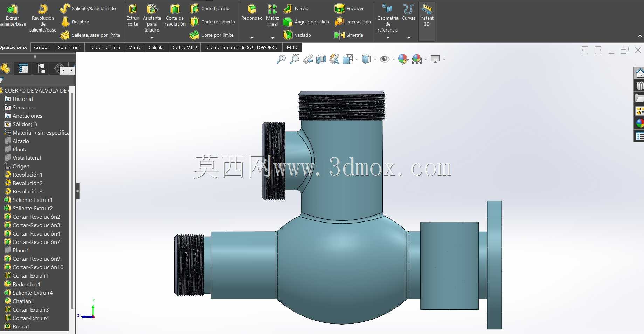Click Saliente/Base por límite
The height and width of the screenshot is (334, 644).
[x=90, y=35]
